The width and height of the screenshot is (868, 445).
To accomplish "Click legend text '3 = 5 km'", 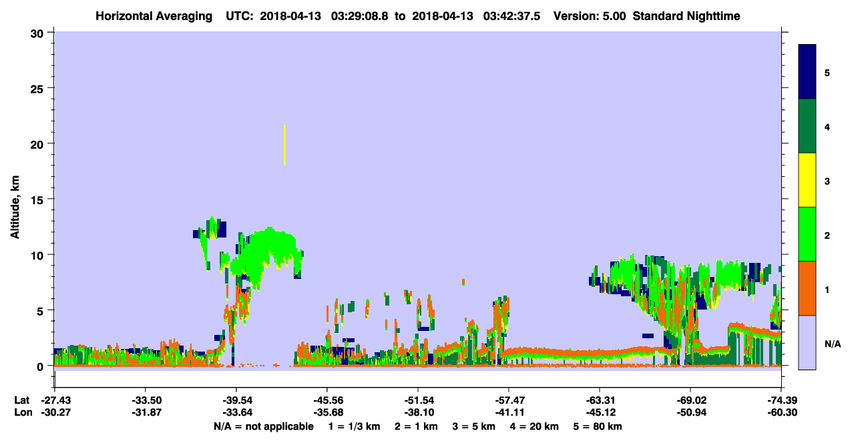I will click(x=475, y=426).
